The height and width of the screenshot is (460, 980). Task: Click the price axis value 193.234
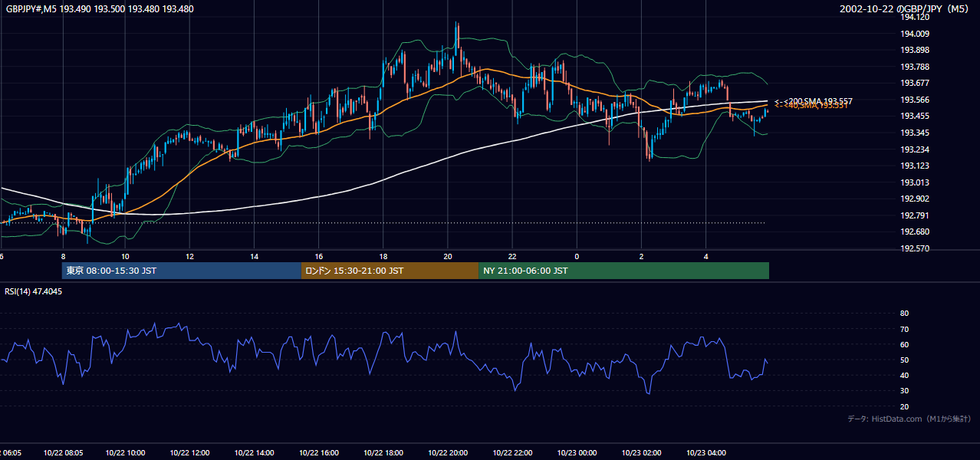pyautogui.click(x=916, y=149)
